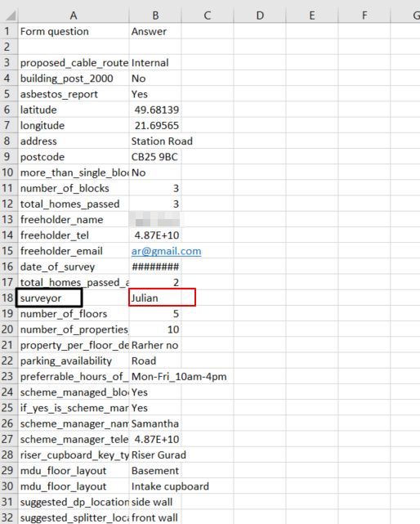Click the 'front wall' cell
This screenshot has width=420, height=524.
pyautogui.click(x=155, y=517)
